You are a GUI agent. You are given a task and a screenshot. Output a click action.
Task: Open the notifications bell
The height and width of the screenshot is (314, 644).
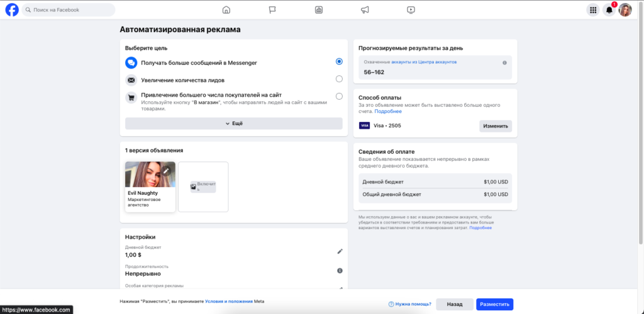tap(609, 10)
